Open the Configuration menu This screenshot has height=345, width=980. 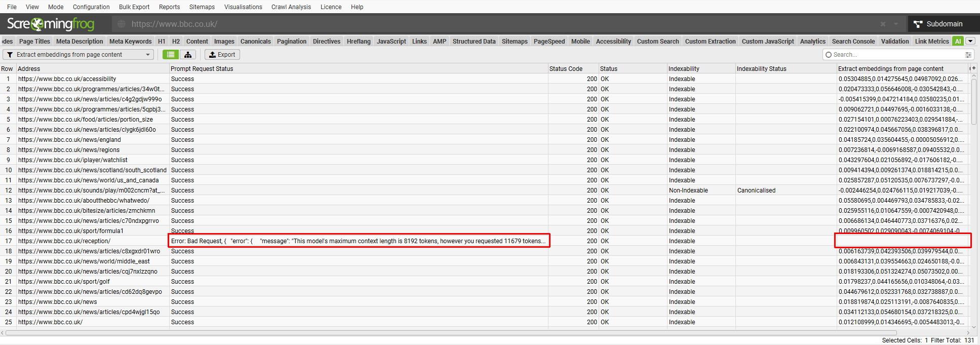coord(91,7)
